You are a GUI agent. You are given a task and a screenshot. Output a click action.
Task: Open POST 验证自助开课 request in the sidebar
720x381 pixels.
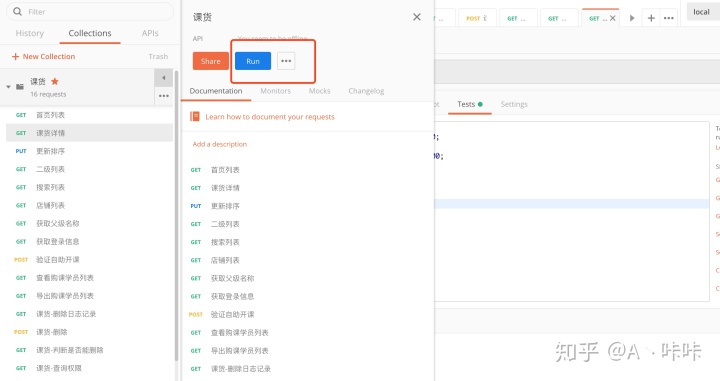coord(90,260)
